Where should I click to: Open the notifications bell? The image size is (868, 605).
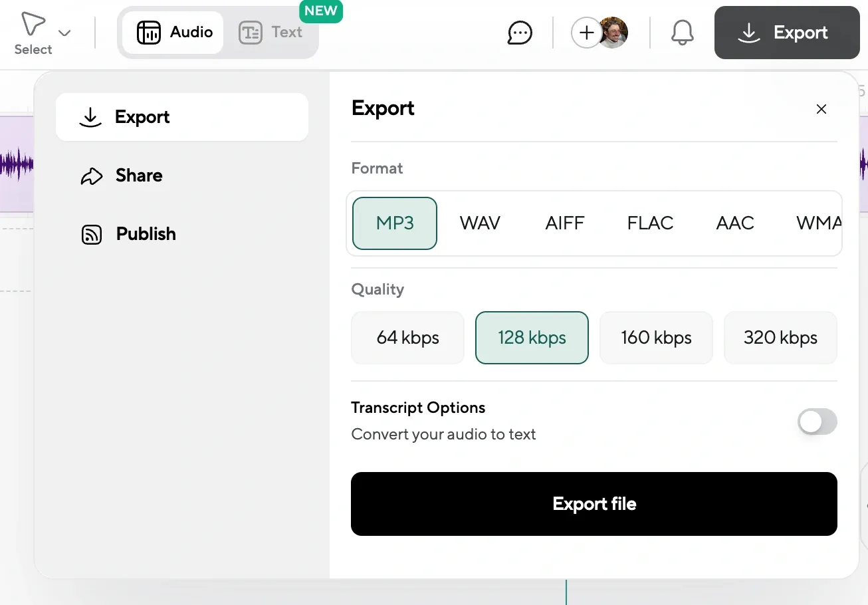[x=683, y=32]
